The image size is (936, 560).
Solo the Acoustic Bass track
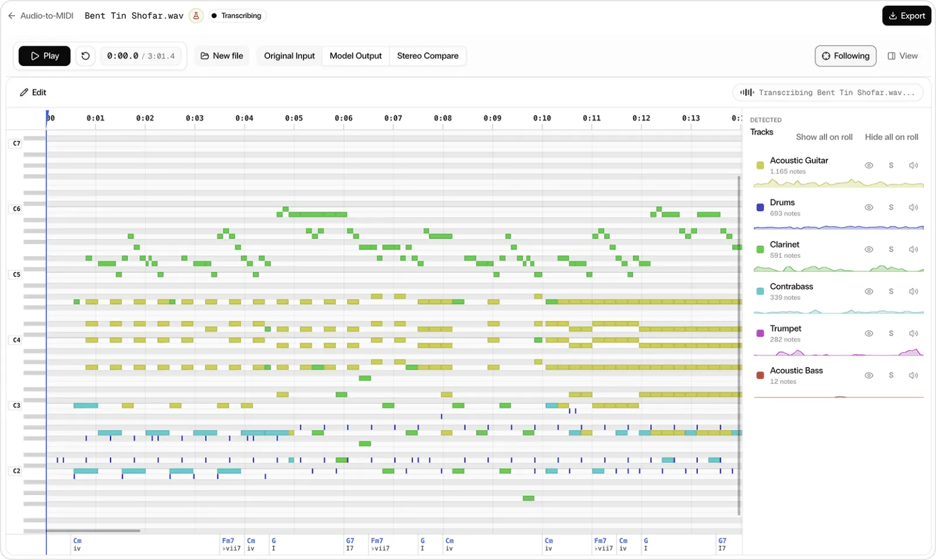tap(891, 376)
